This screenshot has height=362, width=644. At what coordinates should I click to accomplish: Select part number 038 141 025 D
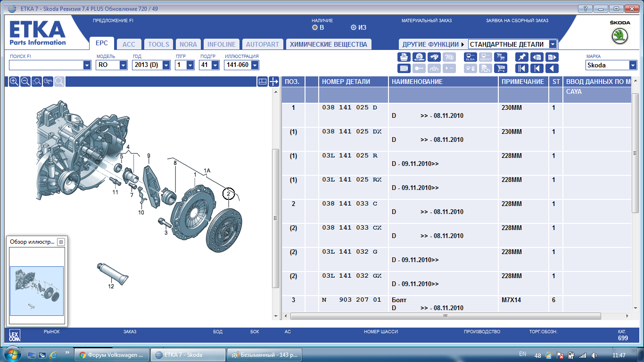click(350, 107)
